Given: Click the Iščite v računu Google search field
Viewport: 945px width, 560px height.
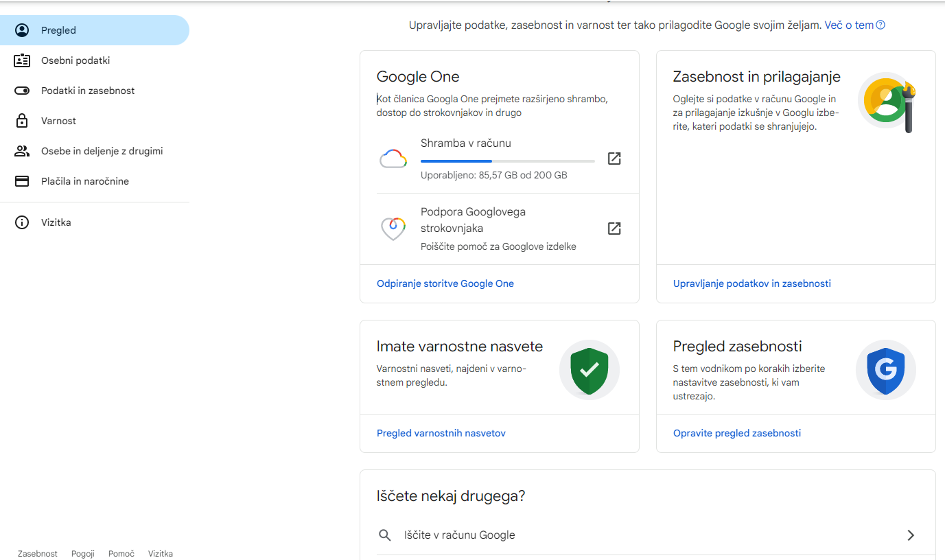Looking at the screenshot, I should point(648,535).
